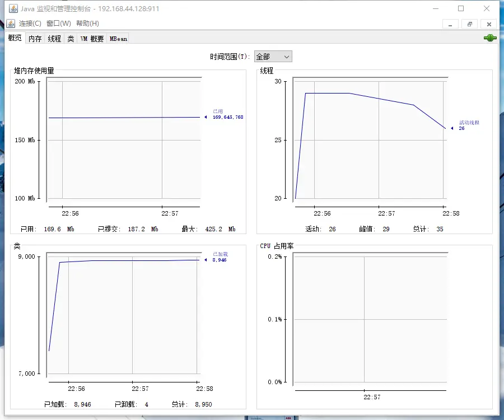Maximize the main Java console window
Image resolution: width=504 pixels, height=420 pixels.
click(461, 8)
